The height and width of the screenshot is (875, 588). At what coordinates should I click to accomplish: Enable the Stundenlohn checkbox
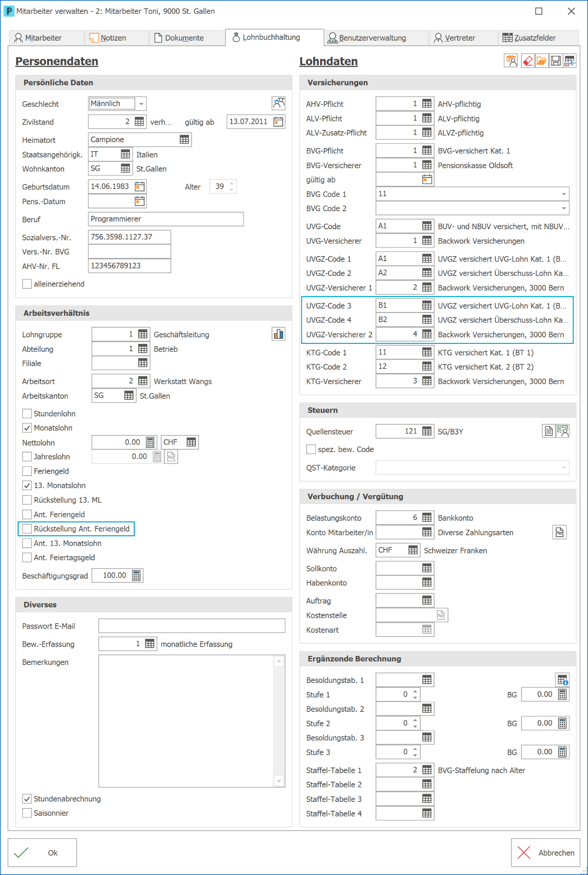click(x=27, y=414)
